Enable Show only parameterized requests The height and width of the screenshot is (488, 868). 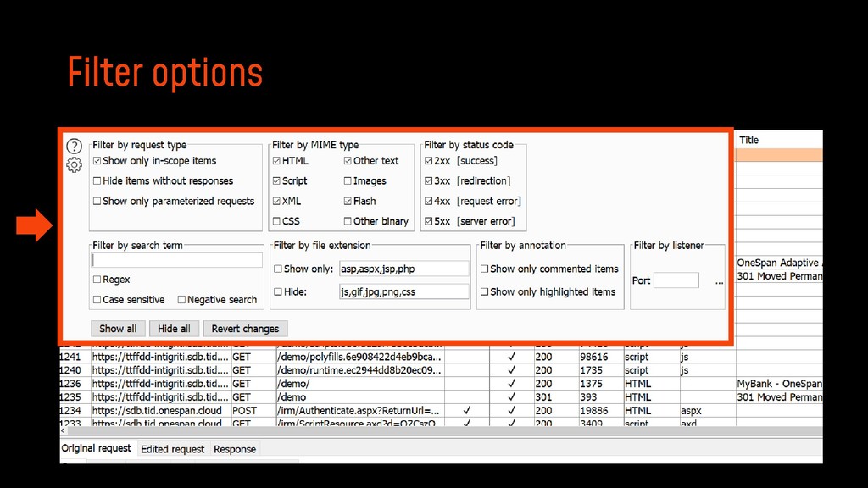click(x=97, y=201)
